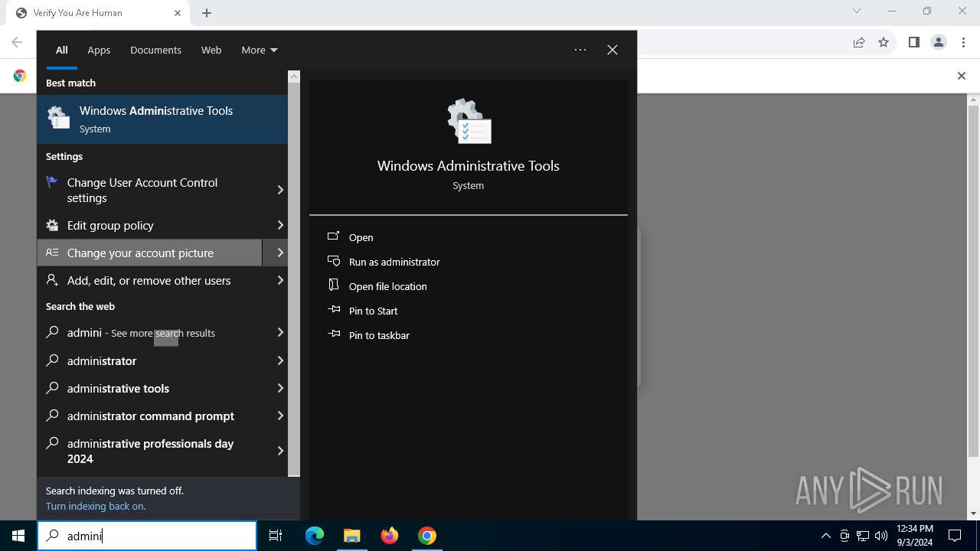Click the Windows Start button

click(x=18, y=536)
